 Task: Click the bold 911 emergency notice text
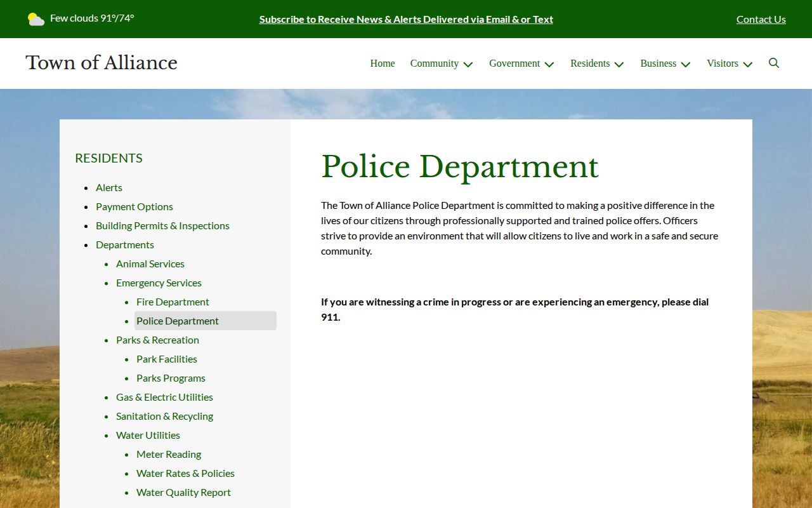514,309
